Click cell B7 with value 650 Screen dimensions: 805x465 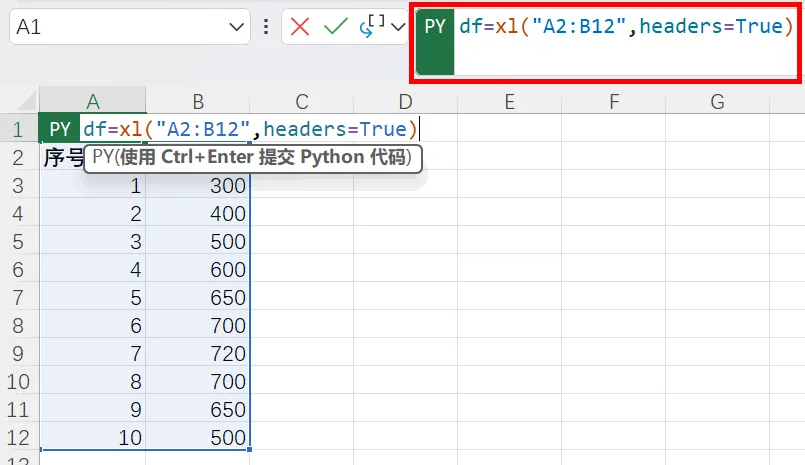pos(198,297)
